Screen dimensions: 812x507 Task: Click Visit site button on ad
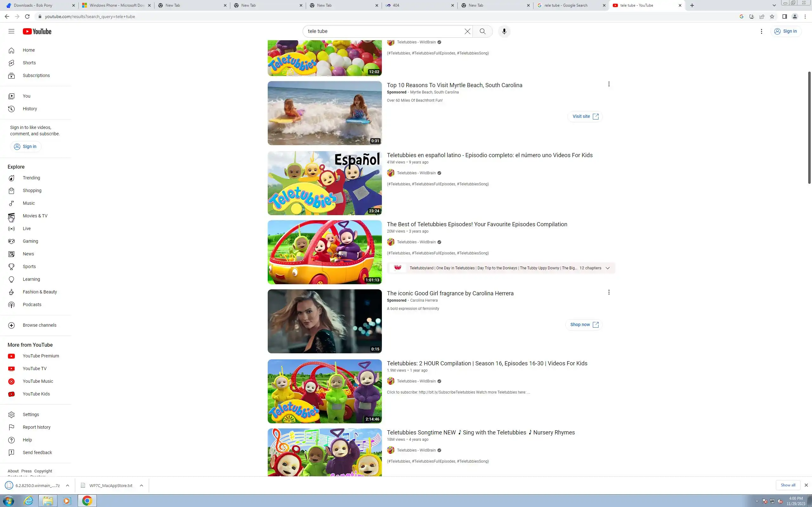coord(585,116)
